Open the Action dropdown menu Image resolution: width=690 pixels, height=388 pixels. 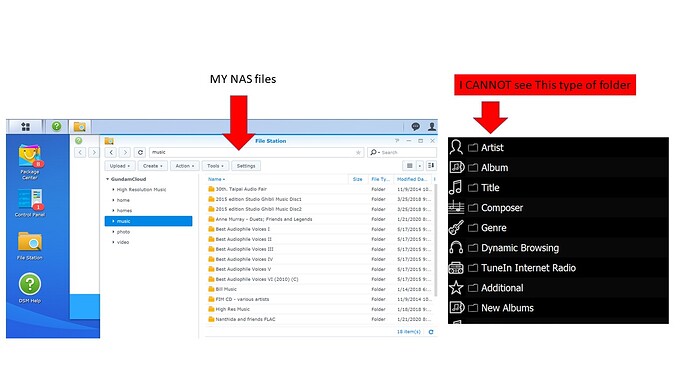coord(185,166)
